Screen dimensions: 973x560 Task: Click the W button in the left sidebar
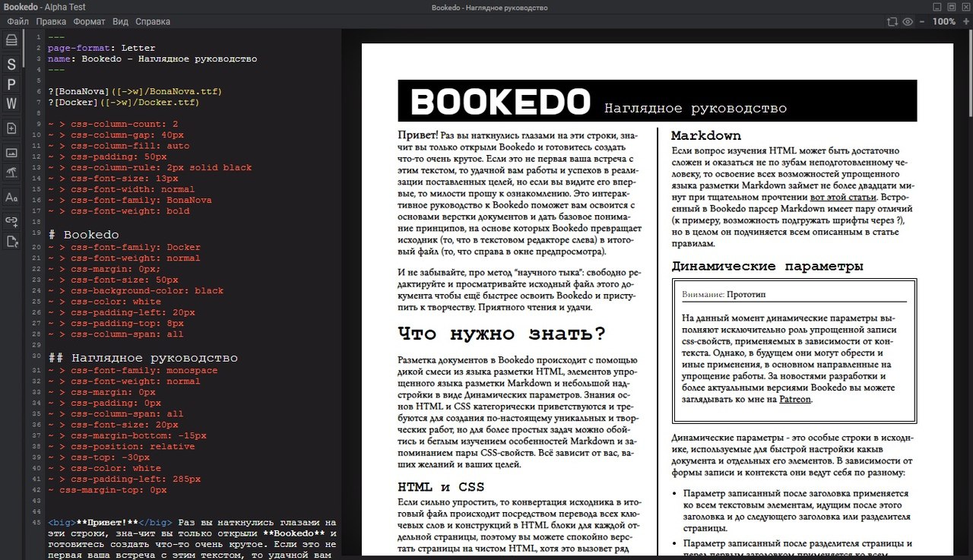pos(11,103)
